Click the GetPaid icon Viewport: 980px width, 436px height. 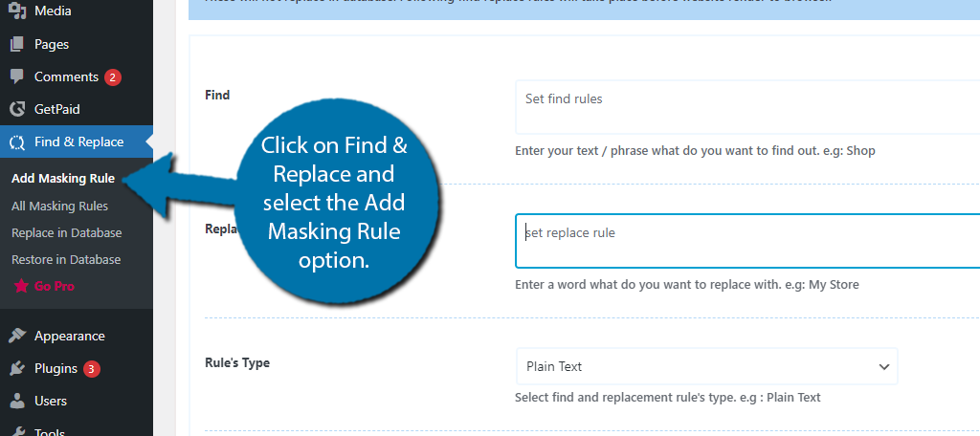17,109
